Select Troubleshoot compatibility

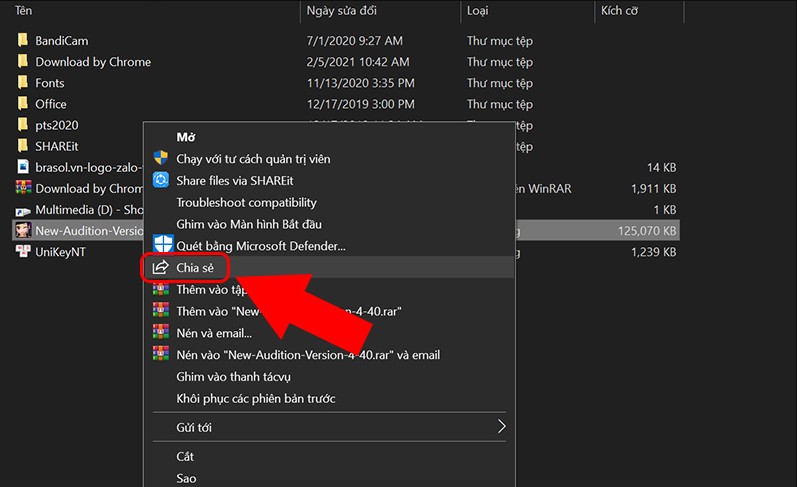tap(247, 202)
